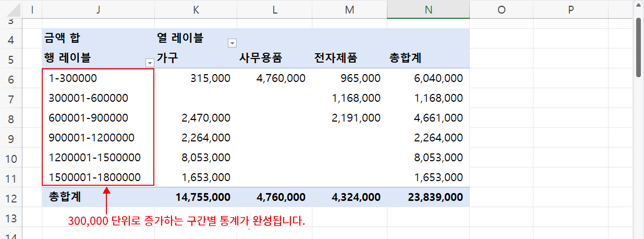Select column header O
Viewport: 644px width, 239px height.
(x=502, y=9)
